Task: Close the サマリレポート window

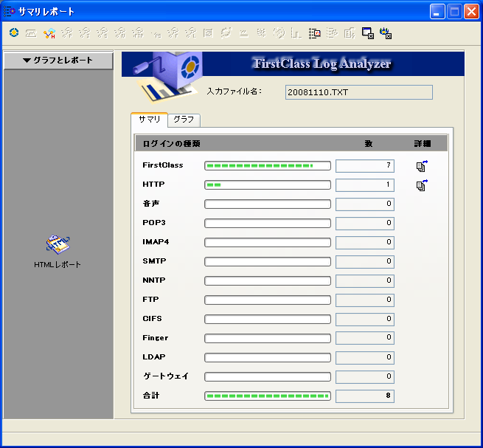Action: (472, 12)
